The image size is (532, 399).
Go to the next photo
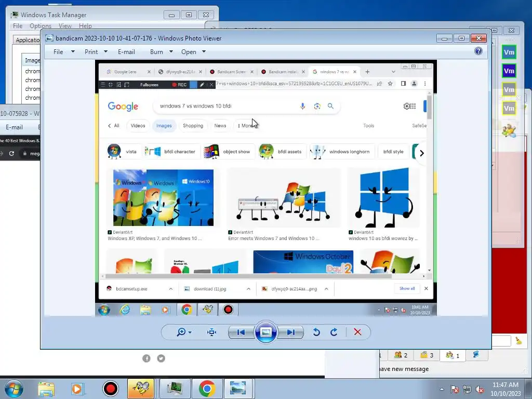(x=291, y=332)
